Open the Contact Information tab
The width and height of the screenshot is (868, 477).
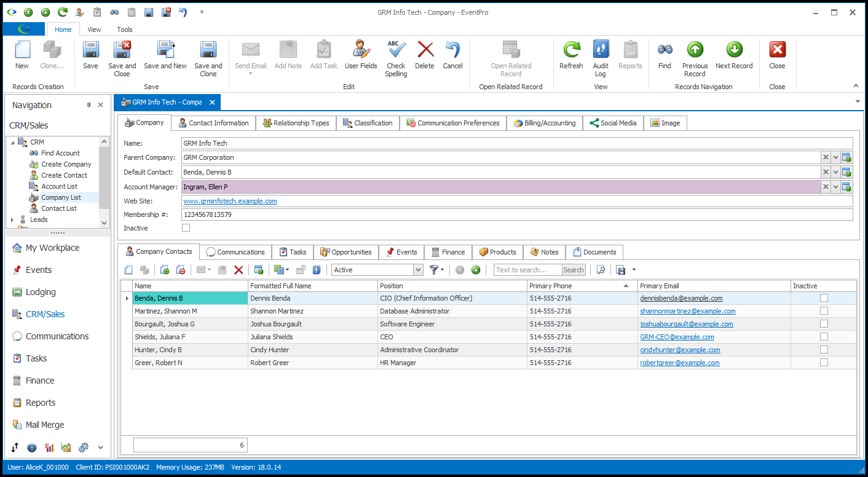pos(213,123)
